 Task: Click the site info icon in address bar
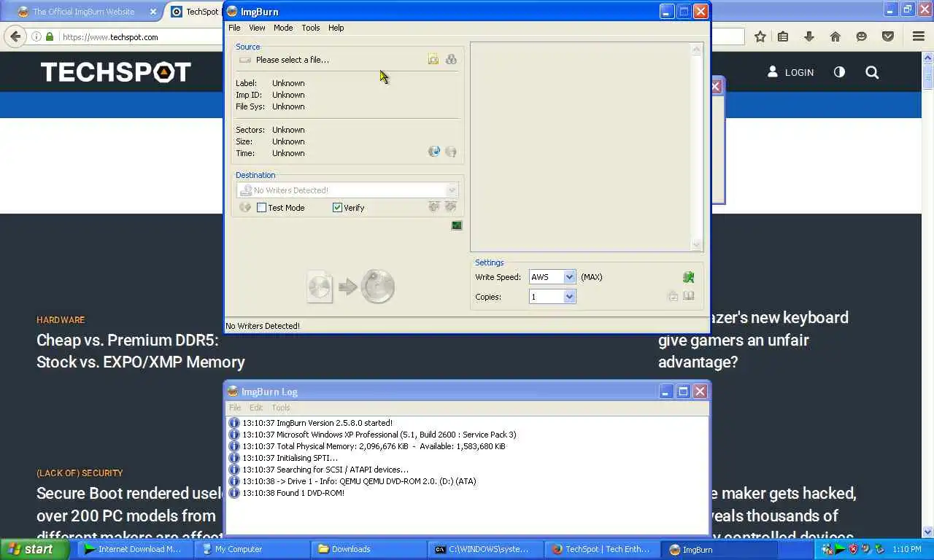pos(36,36)
